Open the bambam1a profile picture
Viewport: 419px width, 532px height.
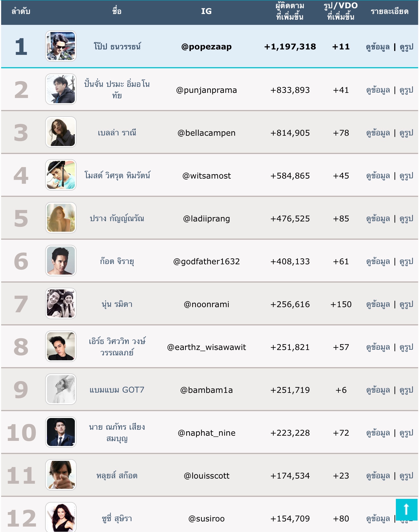[x=61, y=389]
